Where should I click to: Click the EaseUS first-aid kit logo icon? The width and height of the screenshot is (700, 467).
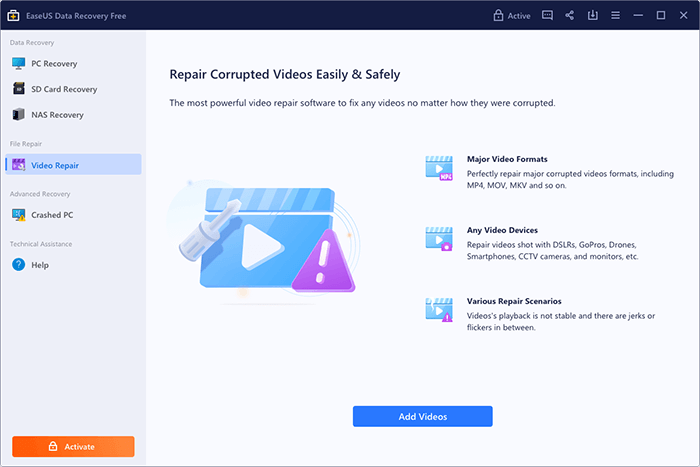coord(13,16)
